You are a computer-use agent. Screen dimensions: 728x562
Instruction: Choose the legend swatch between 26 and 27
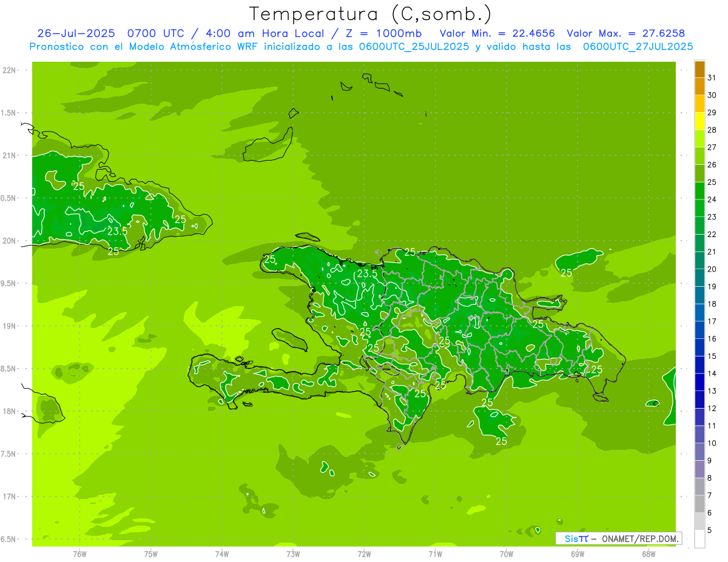699,156
